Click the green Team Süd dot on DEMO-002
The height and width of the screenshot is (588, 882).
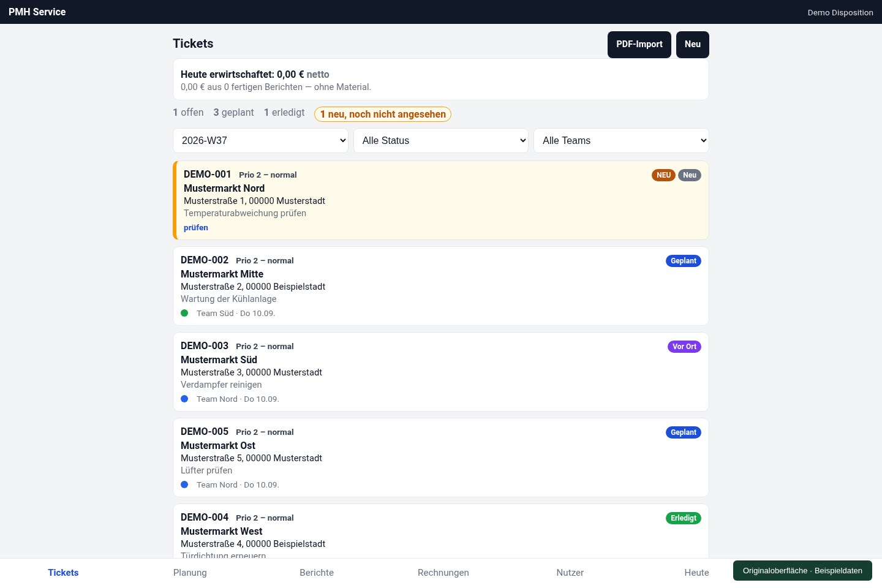(184, 313)
